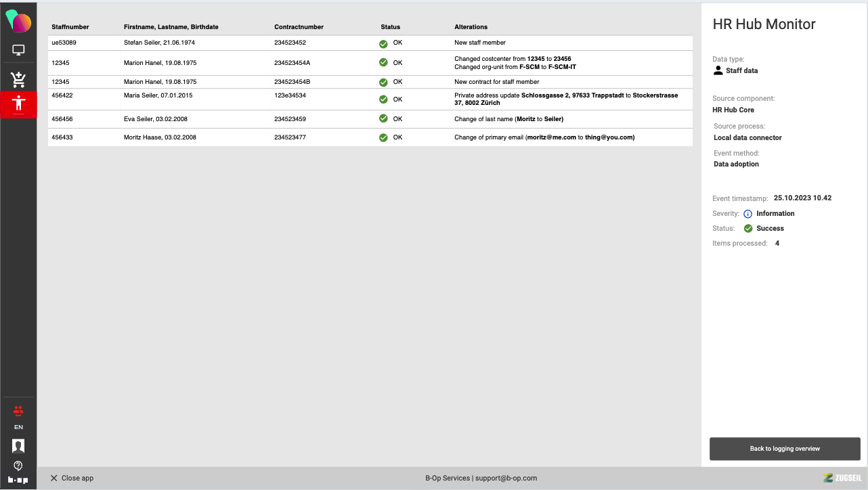This screenshot has width=868, height=490.
Task: Select the Moritz Haase table row
Action: (x=370, y=137)
